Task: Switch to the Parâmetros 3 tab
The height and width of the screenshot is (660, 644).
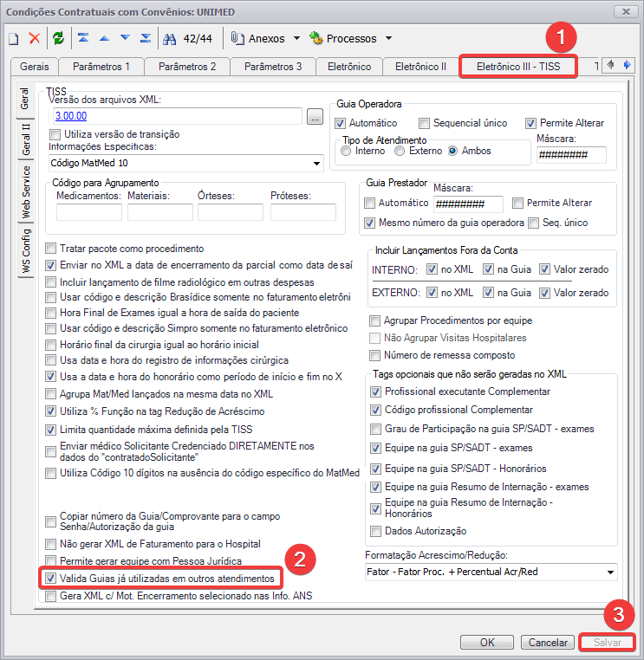Action: coord(273,67)
